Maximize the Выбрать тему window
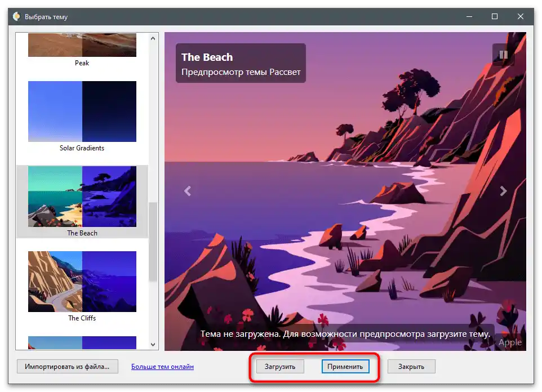 [x=495, y=16]
